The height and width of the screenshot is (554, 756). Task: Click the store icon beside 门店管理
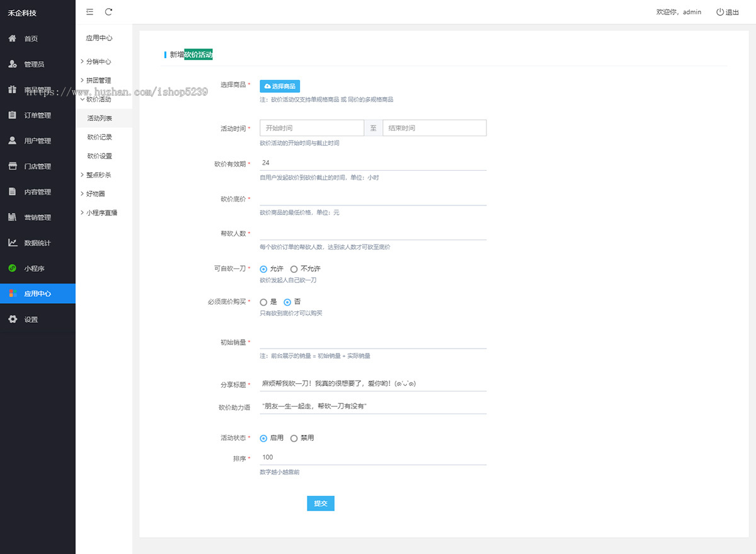12,166
